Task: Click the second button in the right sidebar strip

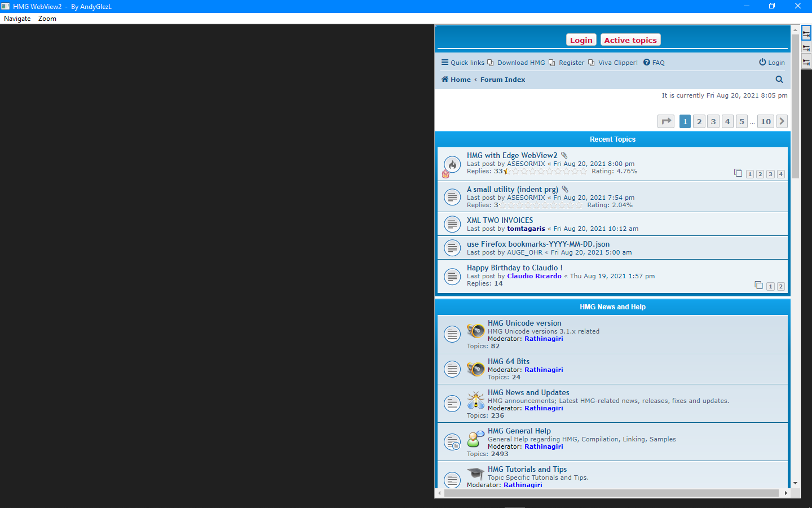Action: pos(806,48)
